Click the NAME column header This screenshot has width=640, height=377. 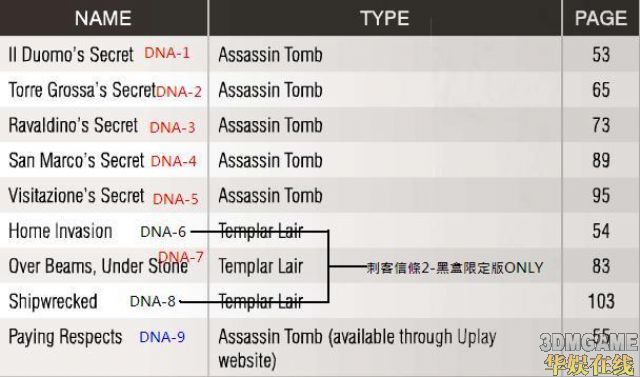[103, 18]
